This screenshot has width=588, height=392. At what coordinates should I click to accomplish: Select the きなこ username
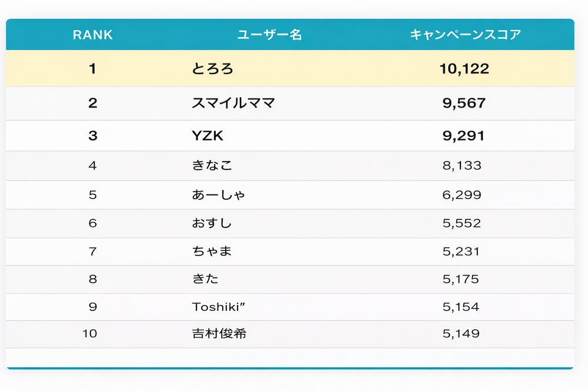212,166
